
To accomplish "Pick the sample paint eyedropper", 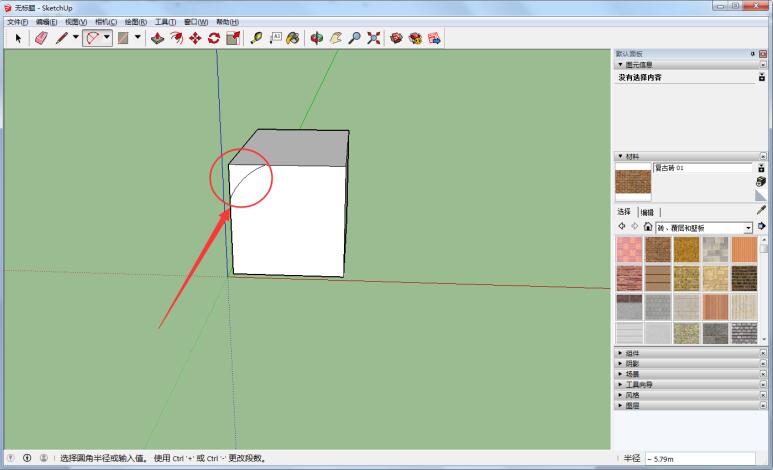I will pyautogui.click(x=761, y=210).
